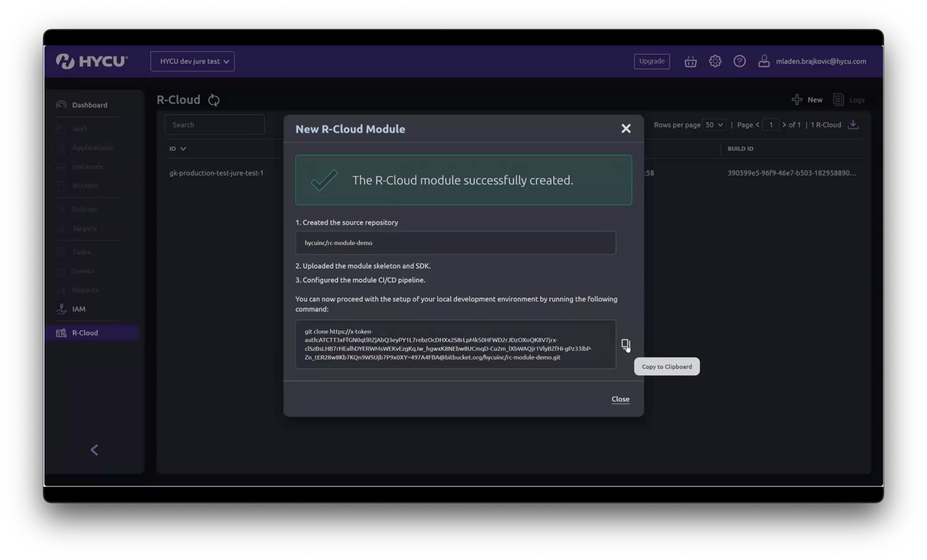Click the R-Cloud refresh icon
The height and width of the screenshot is (560, 927).
(x=214, y=99)
